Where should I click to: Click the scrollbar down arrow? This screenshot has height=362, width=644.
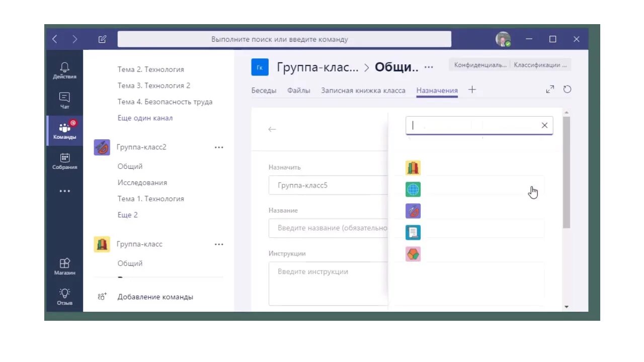tap(567, 307)
